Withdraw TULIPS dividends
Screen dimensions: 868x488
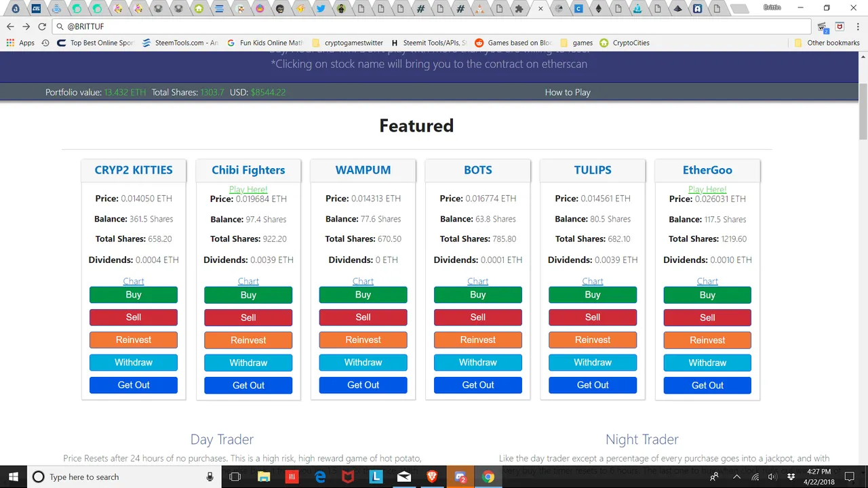593,363
